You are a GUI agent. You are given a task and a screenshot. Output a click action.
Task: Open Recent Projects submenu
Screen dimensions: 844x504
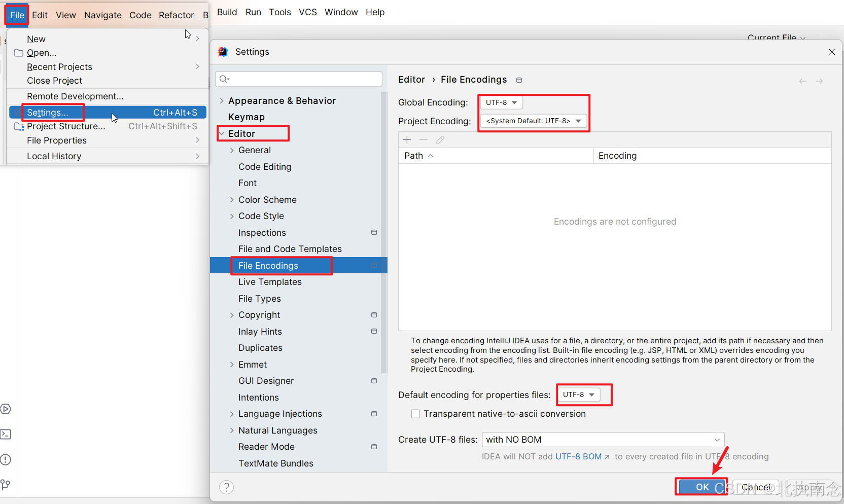tap(108, 67)
